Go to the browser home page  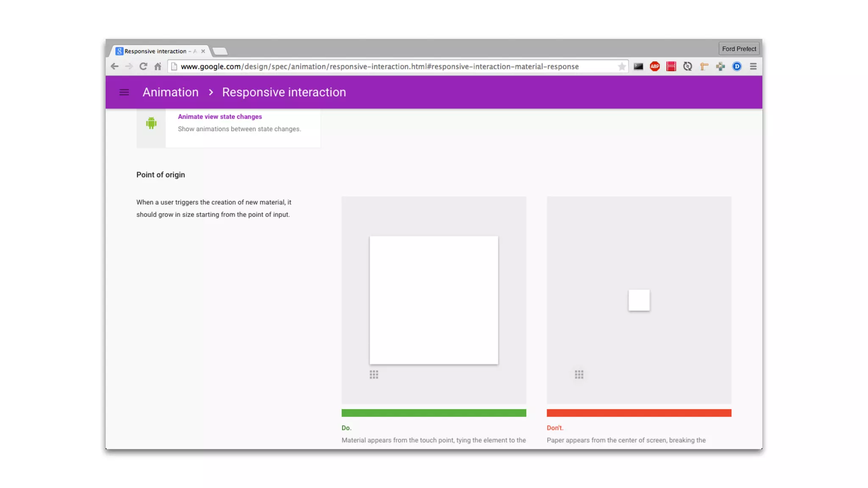pos(158,67)
